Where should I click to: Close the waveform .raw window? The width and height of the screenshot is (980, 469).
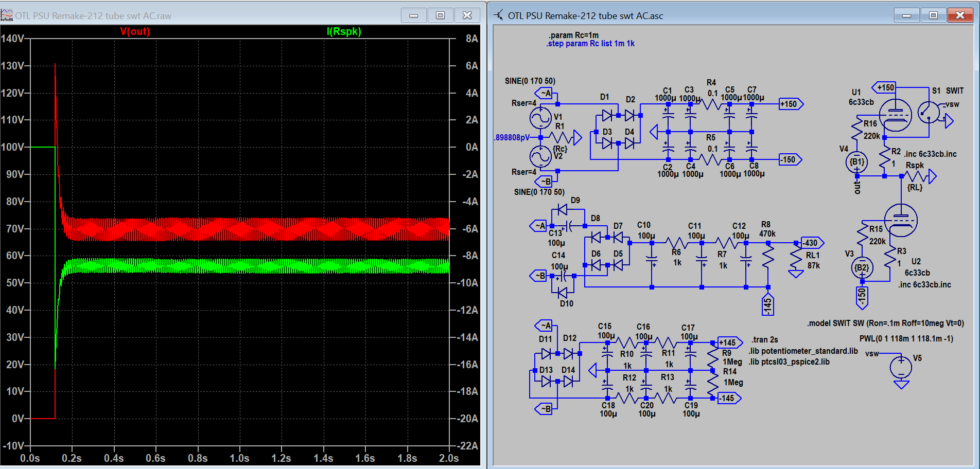(x=467, y=15)
